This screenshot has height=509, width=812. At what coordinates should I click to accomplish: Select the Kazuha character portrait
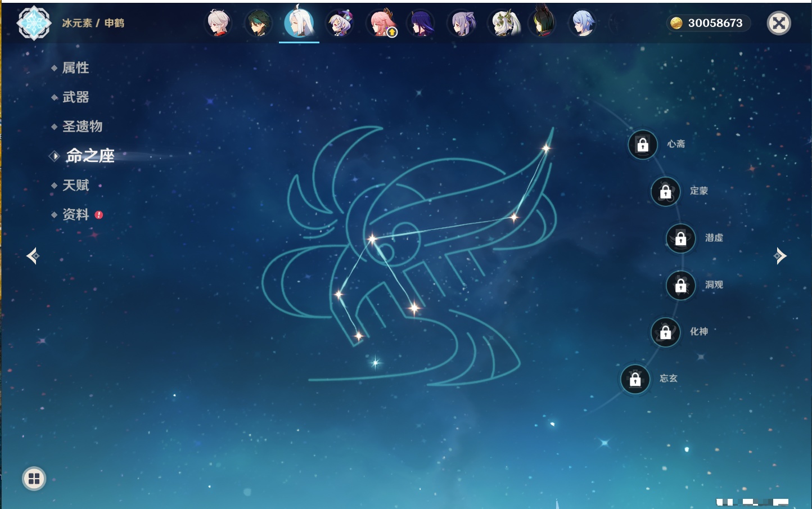tap(218, 23)
